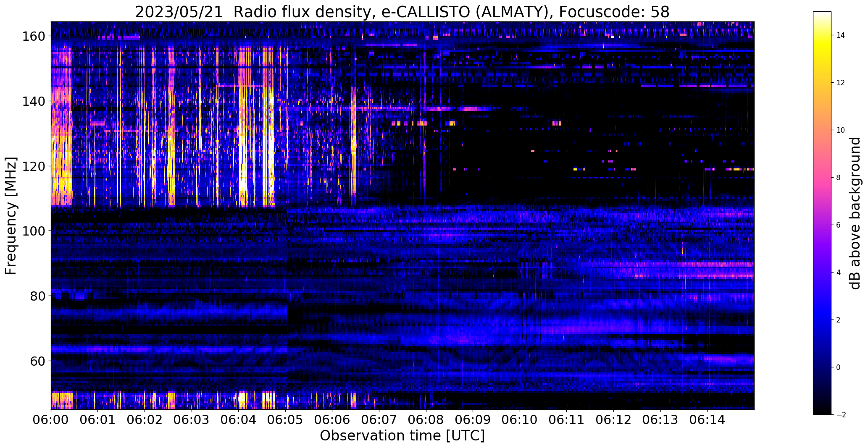Click the 06:03 time tick label
Image resolution: width=868 pixels, height=448 pixels.
click(x=192, y=420)
